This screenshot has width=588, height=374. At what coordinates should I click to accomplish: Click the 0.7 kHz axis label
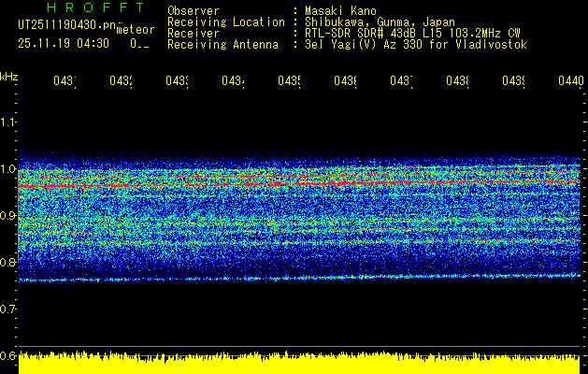[7, 309]
